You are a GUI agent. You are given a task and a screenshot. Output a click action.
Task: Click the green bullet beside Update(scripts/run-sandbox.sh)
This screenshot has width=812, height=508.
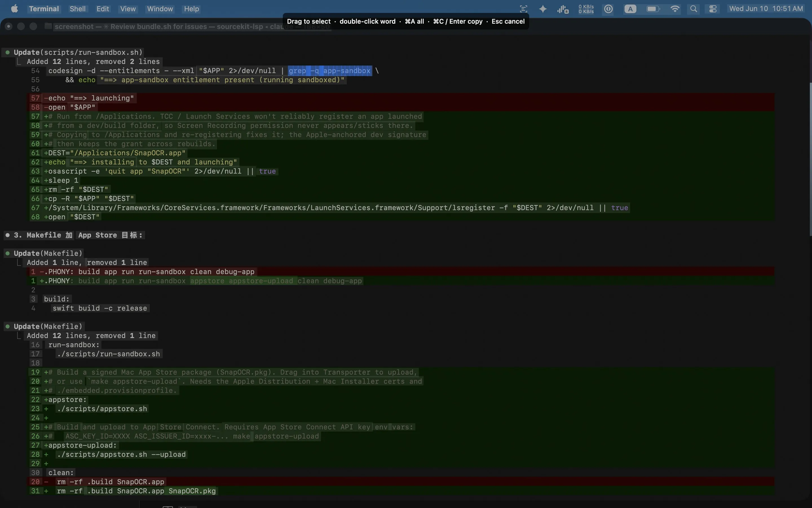pos(7,52)
